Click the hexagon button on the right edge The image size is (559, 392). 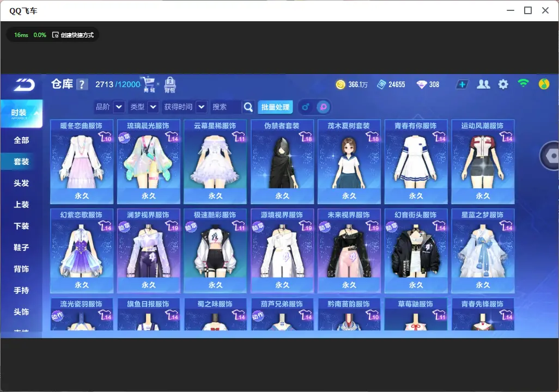(x=550, y=156)
